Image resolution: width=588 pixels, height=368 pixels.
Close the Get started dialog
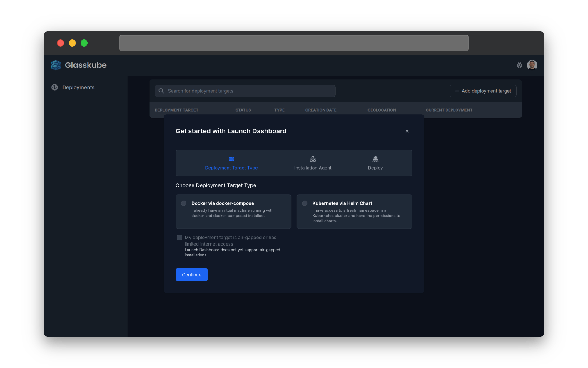pyautogui.click(x=407, y=131)
